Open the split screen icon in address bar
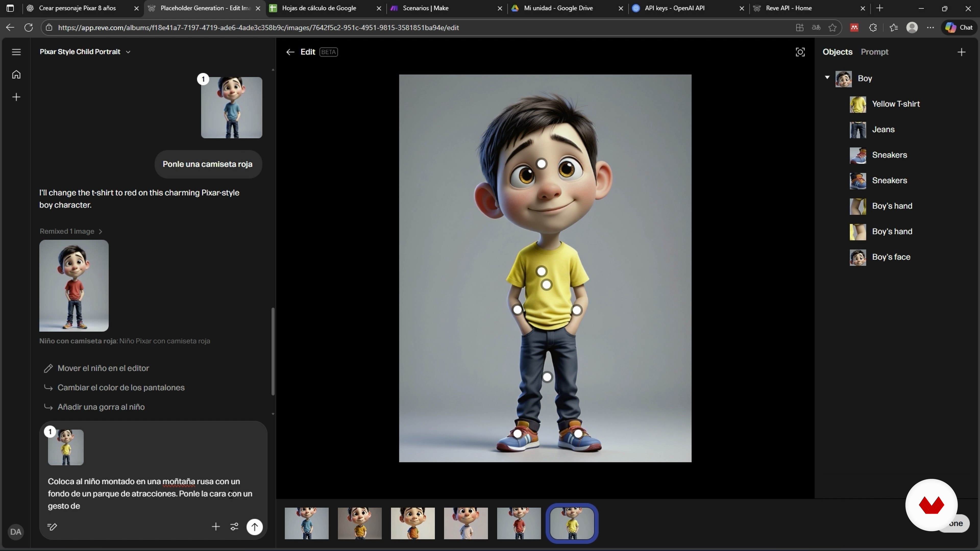980x551 pixels. (x=800, y=27)
